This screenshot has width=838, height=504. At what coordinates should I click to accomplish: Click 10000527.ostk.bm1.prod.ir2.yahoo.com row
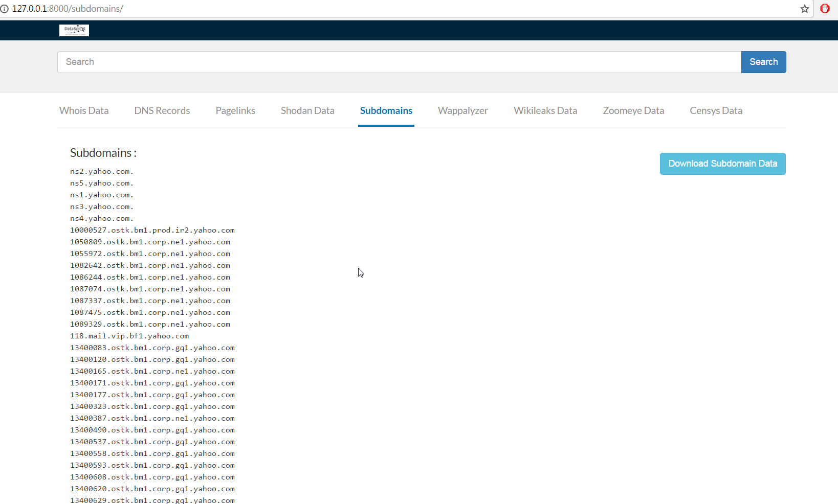pos(152,230)
